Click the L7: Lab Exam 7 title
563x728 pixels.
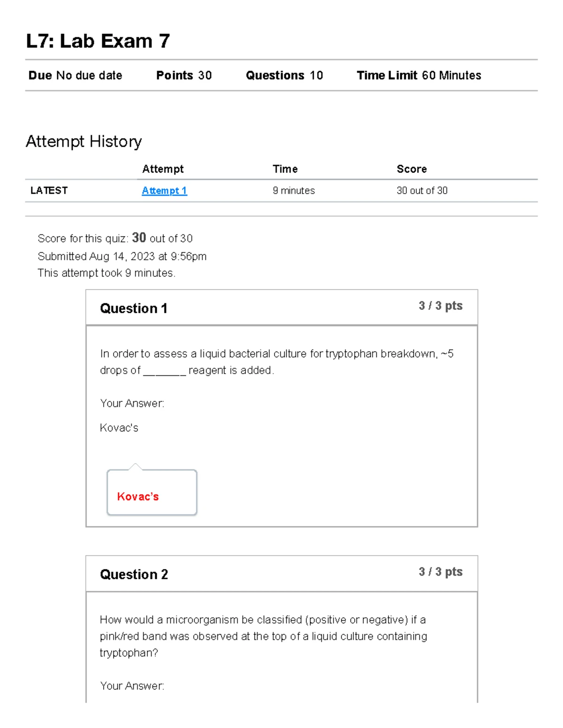tap(98, 41)
